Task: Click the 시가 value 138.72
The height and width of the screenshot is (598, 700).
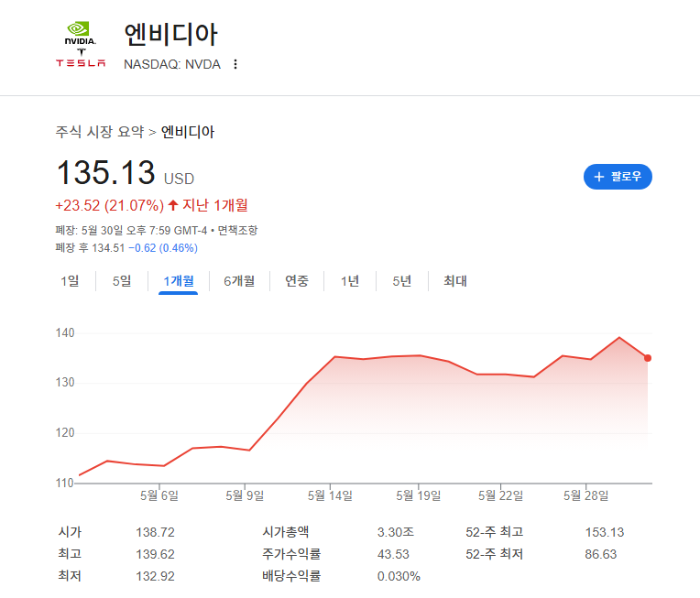Action: pyautogui.click(x=156, y=532)
